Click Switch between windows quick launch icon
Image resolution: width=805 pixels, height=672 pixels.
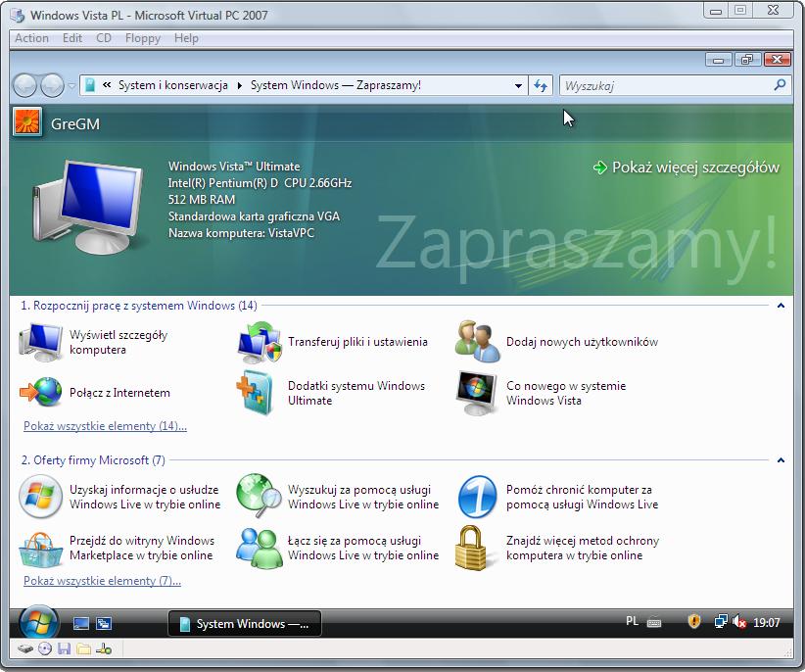pyautogui.click(x=104, y=624)
